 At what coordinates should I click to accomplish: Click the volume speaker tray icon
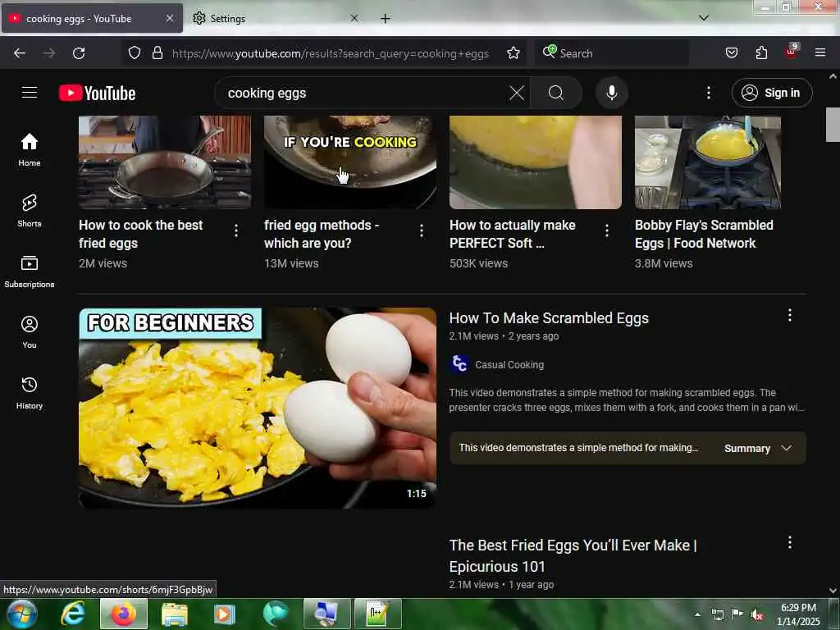[756, 615]
